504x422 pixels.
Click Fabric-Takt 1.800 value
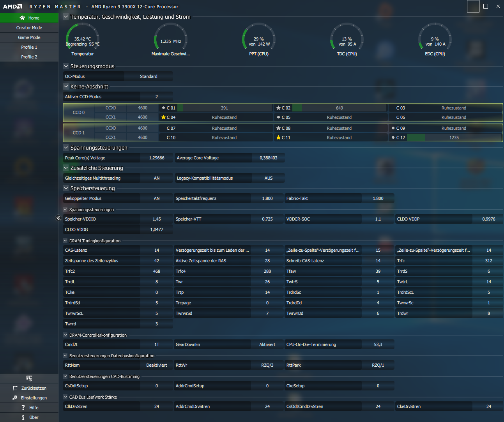pyautogui.click(x=378, y=198)
